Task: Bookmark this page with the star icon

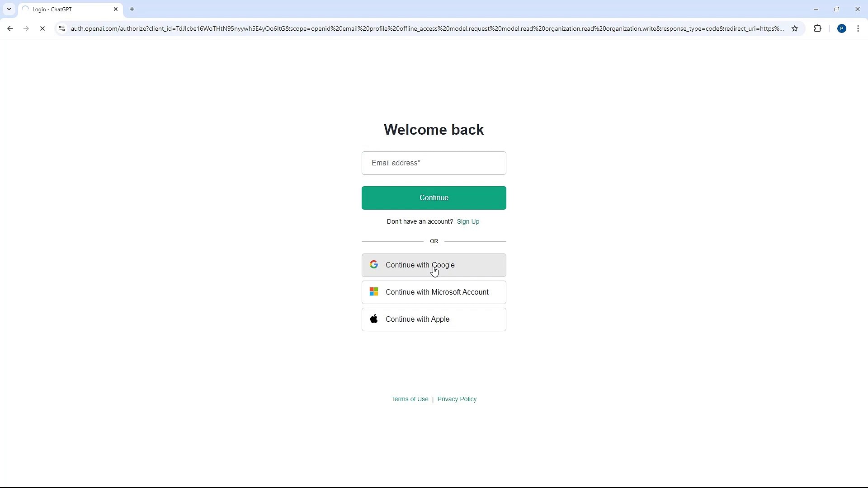Action: pos(795,28)
